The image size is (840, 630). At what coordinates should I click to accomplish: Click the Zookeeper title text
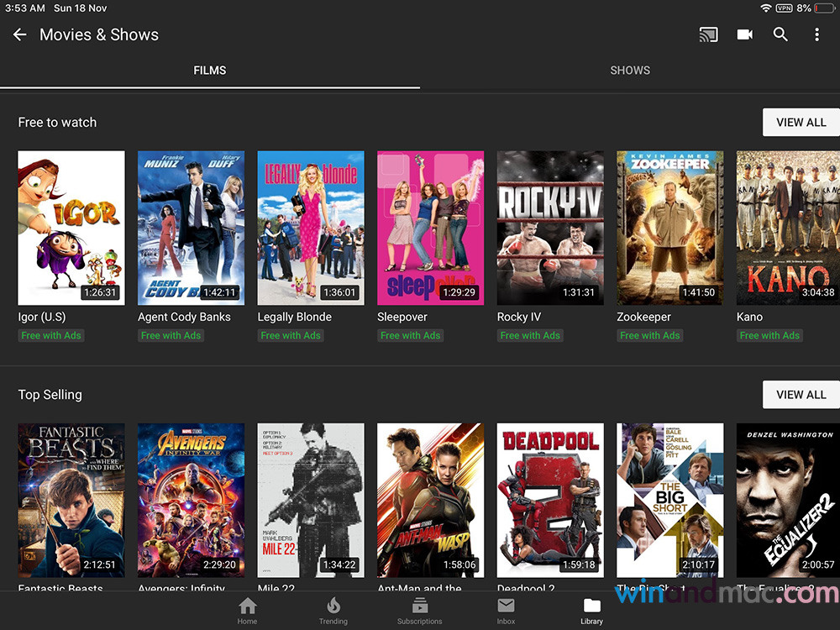pyautogui.click(x=643, y=317)
